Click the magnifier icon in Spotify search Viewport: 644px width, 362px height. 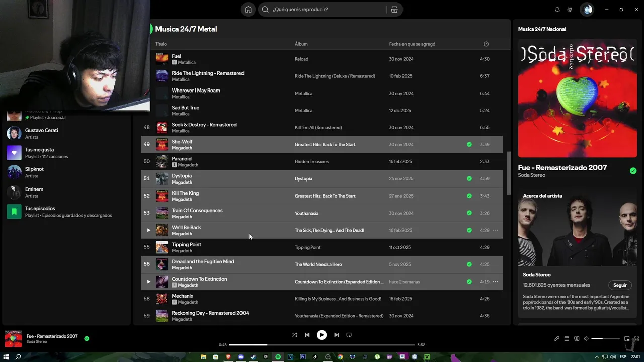click(x=265, y=10)
